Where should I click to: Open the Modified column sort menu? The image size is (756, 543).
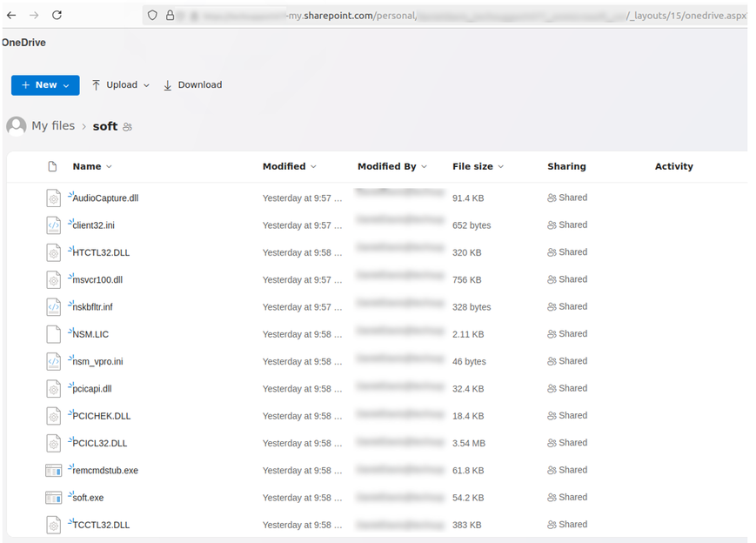(313, 167)
